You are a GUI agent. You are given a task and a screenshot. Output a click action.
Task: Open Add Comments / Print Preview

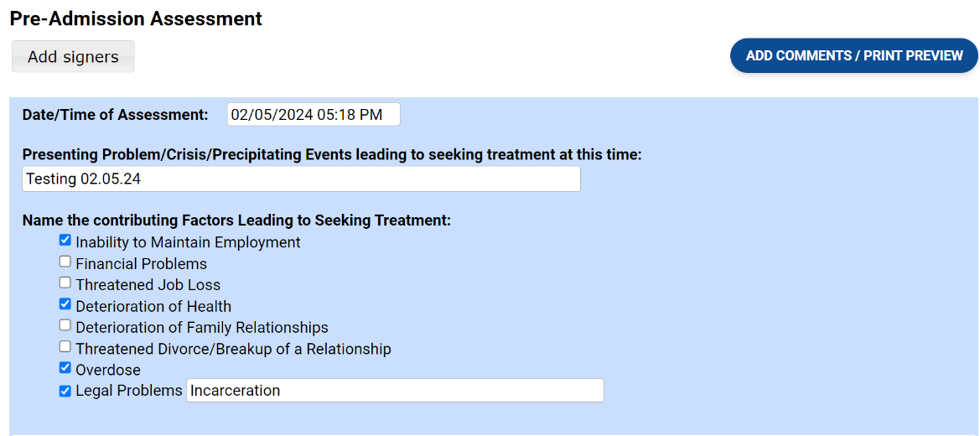854,55
